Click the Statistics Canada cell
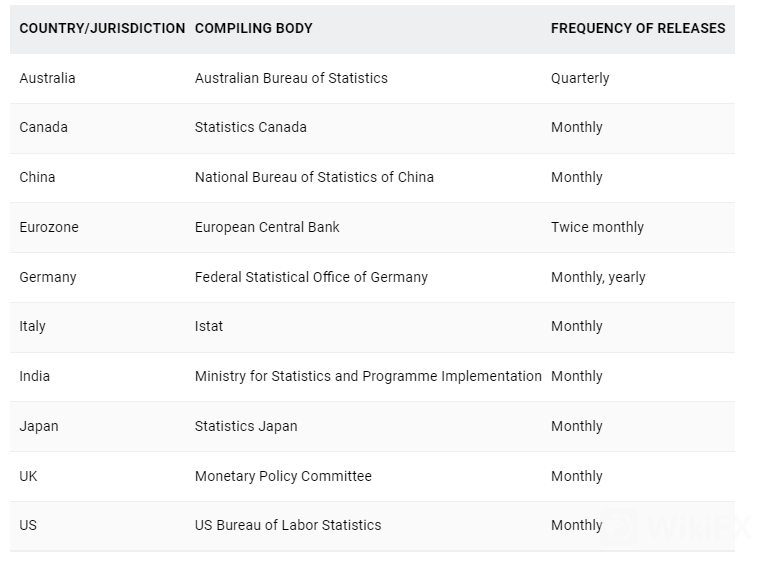The height and width of the screenshot is (563, 763). tap(251, 127)
